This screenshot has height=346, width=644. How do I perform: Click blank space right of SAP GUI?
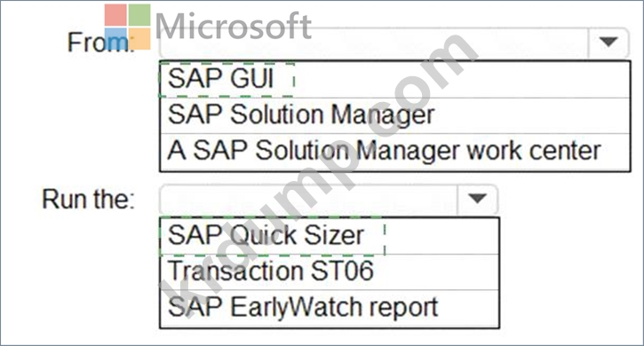pyautogui.click(x=462, y=79)
